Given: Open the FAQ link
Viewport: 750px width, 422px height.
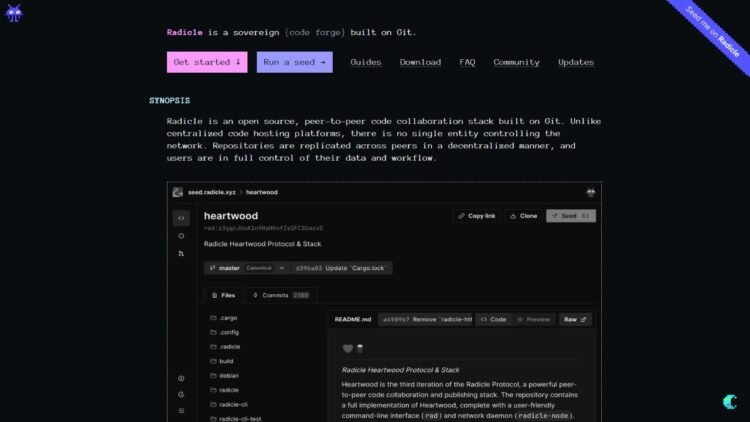Looking at the screenshot, I should tap(467, 62).
